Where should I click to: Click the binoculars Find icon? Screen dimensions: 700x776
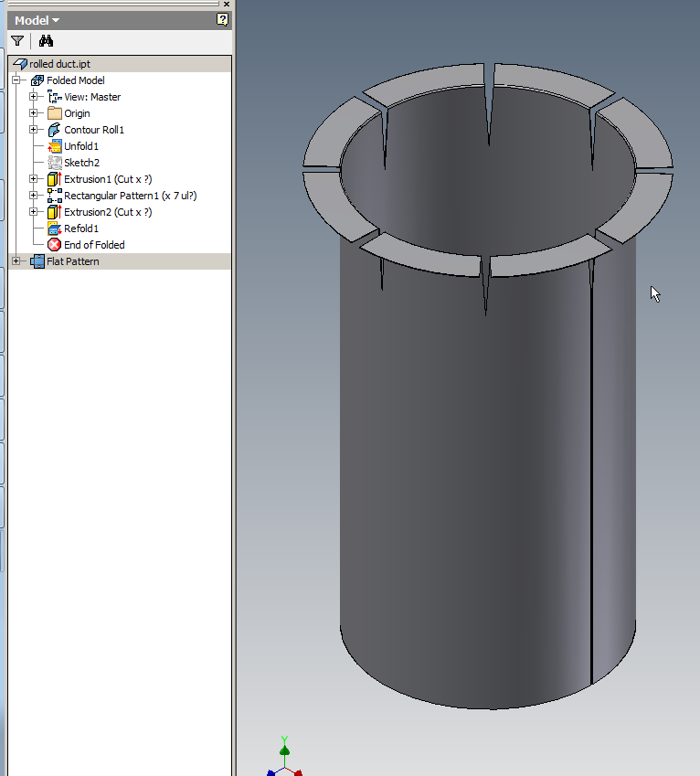click(x=47, y=41)
